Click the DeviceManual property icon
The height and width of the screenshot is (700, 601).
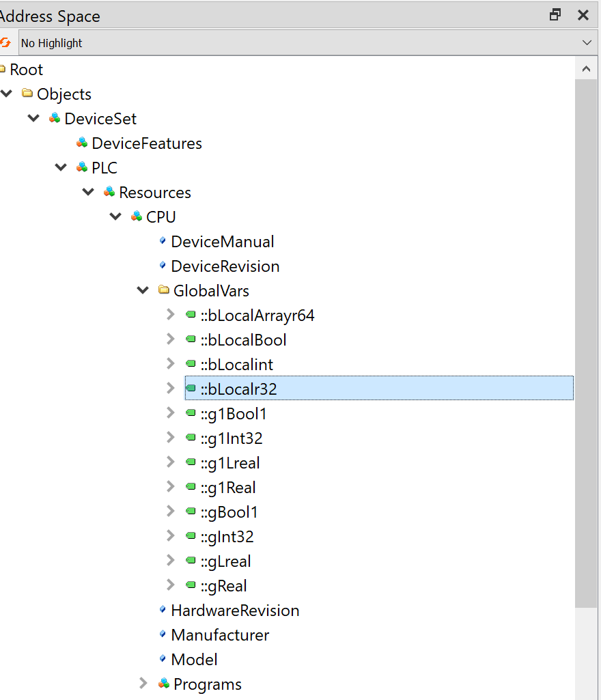tap(163, 240)
